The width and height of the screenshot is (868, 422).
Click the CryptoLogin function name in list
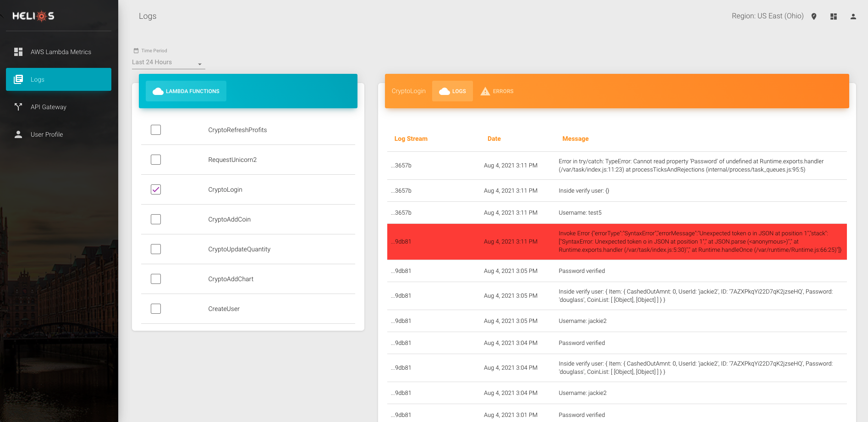tap(225, 189)
